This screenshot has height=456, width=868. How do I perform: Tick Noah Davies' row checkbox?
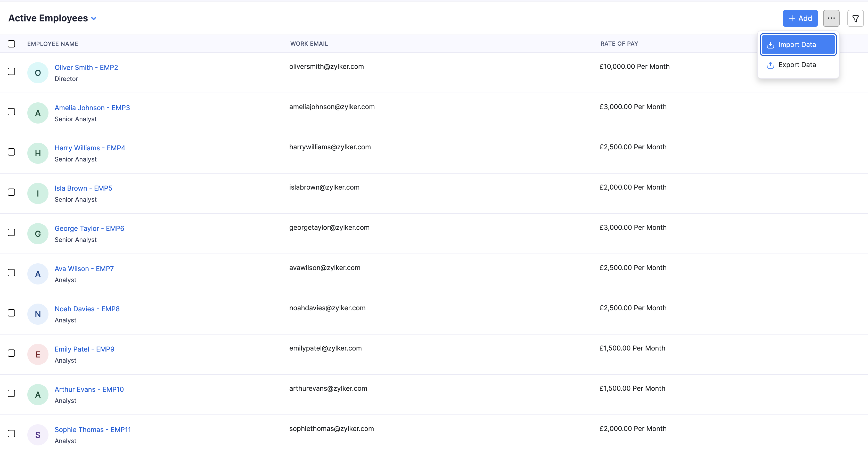11,313
